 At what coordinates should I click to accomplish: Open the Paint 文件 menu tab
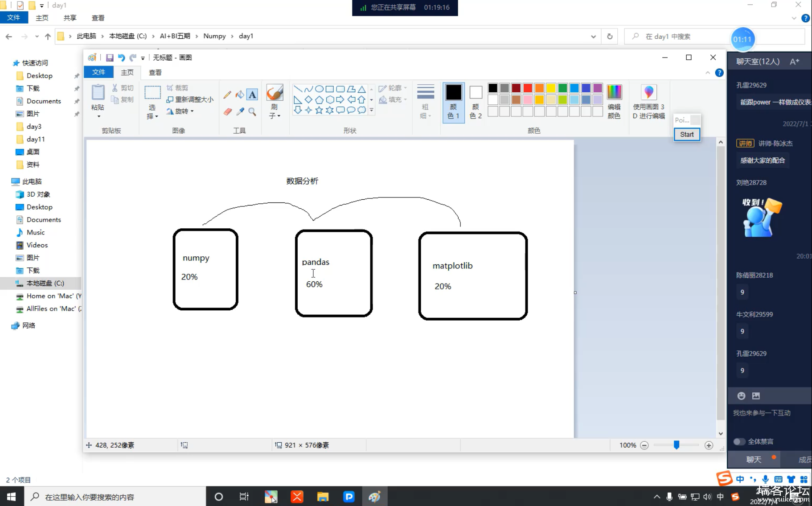(99, 72)
